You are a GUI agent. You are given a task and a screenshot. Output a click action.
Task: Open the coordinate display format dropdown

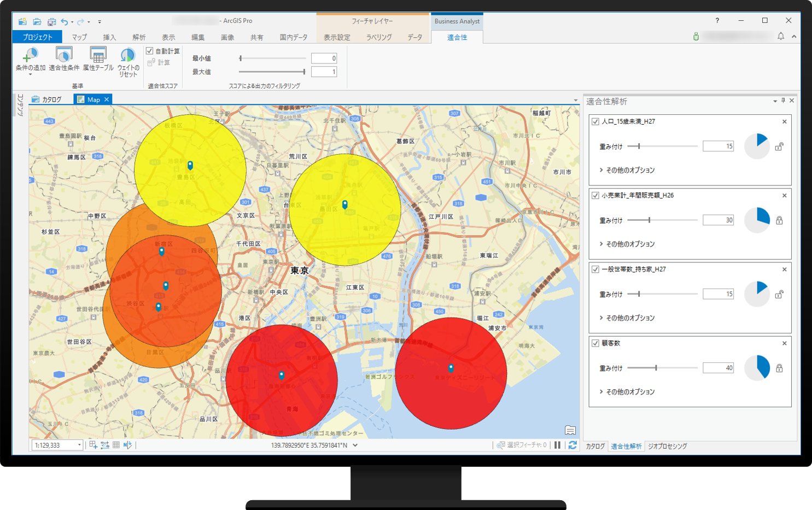coord(355,445)
